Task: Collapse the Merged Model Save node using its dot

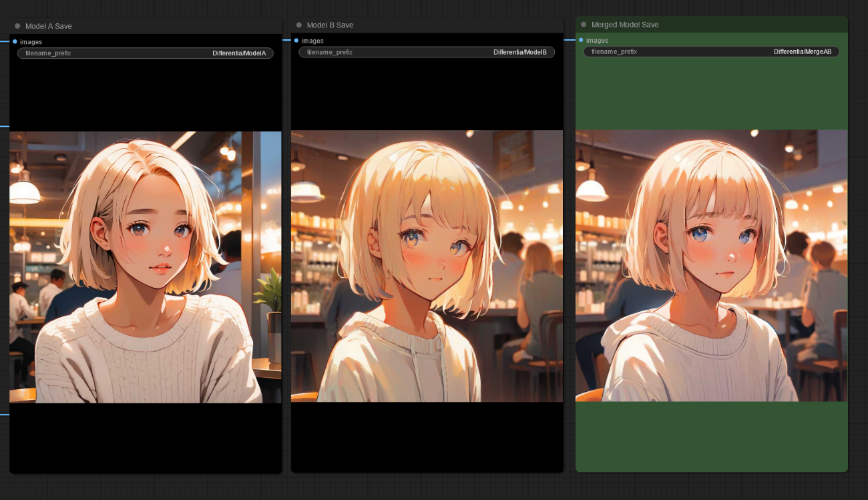Action: (584, 24)
